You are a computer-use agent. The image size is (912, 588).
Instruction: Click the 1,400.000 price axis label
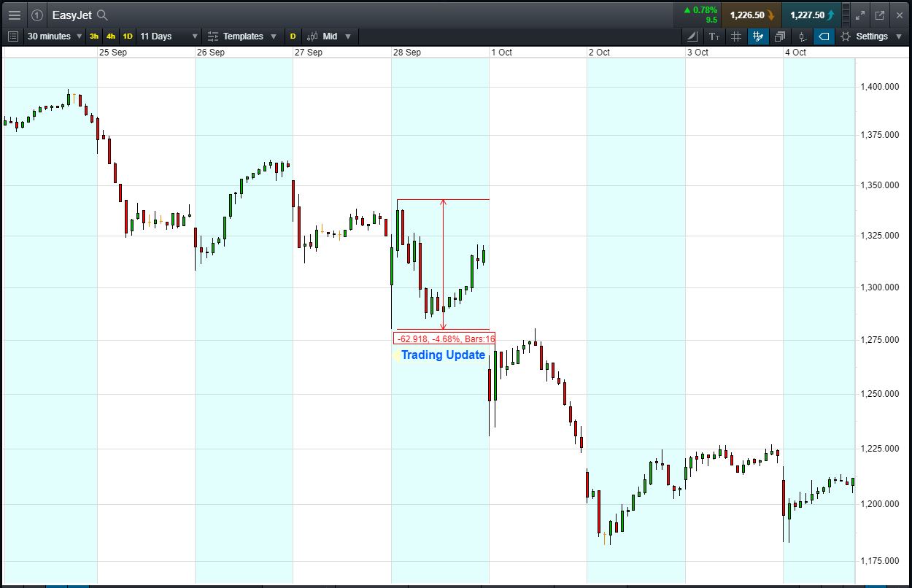click(880, 87)
